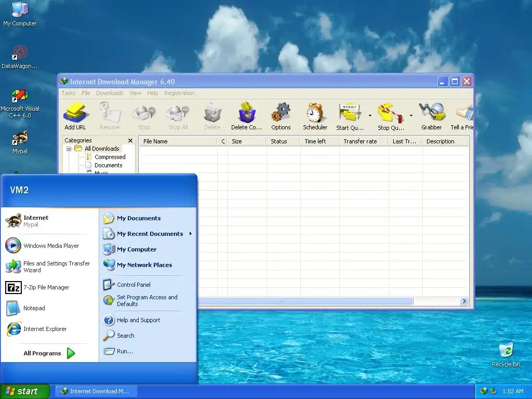This screenshot has height=399, width=532.
Task: Select the DataWagon desktop shortcut
Action: pyautogui.click(x=20, y=57)
